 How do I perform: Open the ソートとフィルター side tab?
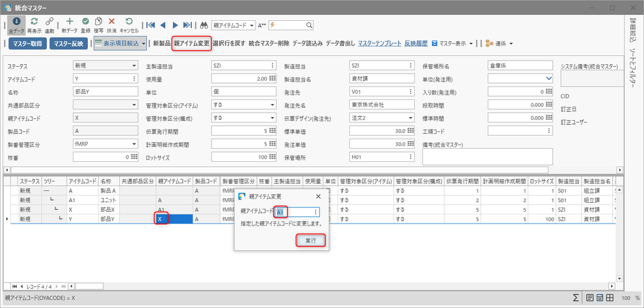(x=633, y=68)
